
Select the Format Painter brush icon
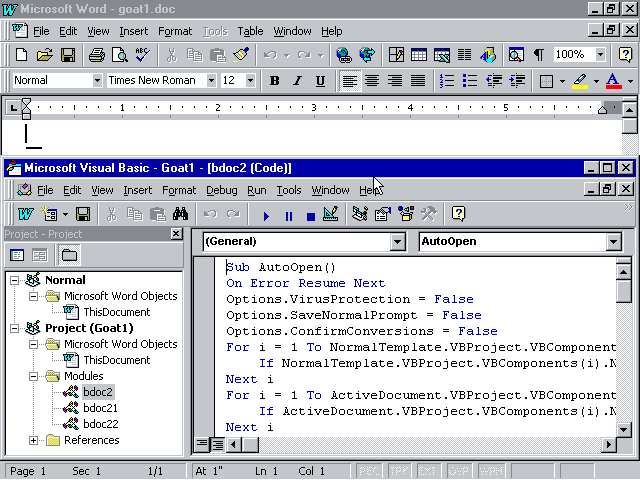tap(241, 55)
